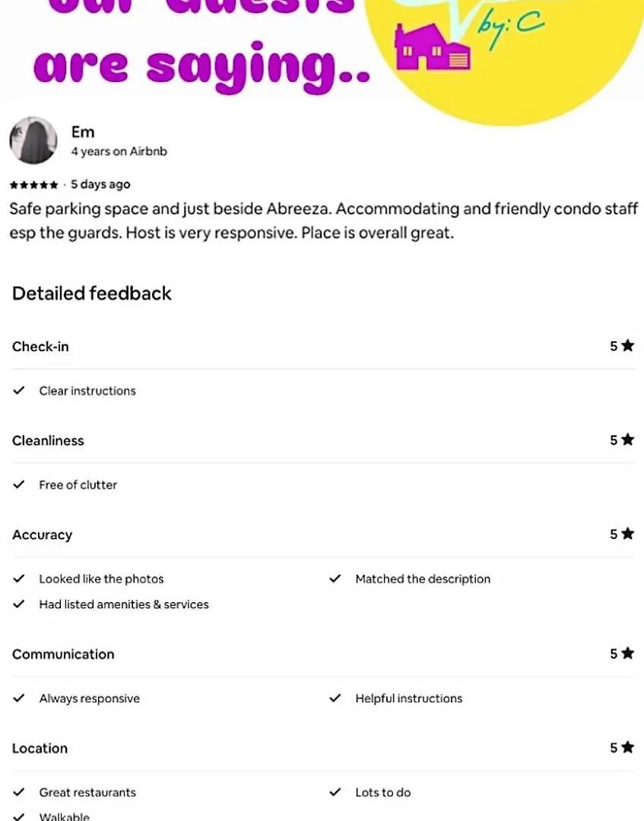Click the five-star rating row above the review
This screenshot has height=821, width=644.
(x=34, y=185)
